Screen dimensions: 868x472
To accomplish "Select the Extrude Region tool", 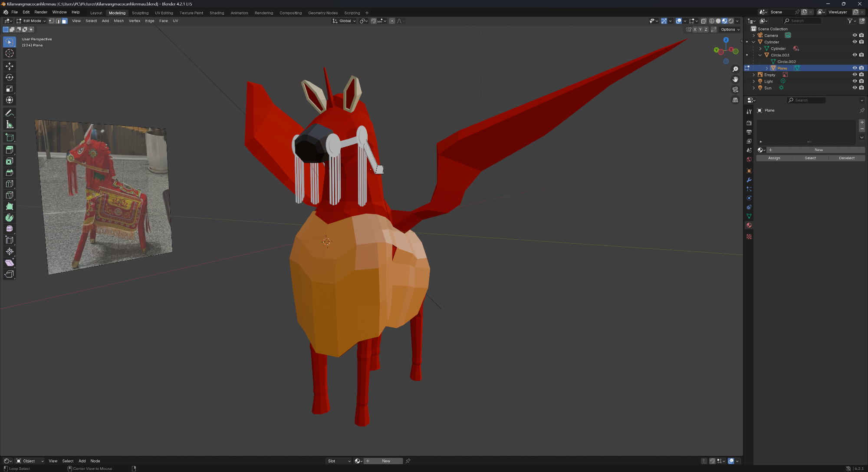I will pyautogui.click(x=10, y=150).
